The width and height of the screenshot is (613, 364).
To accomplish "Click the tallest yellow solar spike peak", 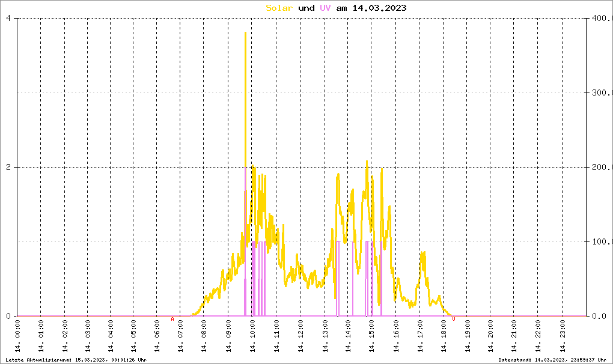I will [246, 33].
